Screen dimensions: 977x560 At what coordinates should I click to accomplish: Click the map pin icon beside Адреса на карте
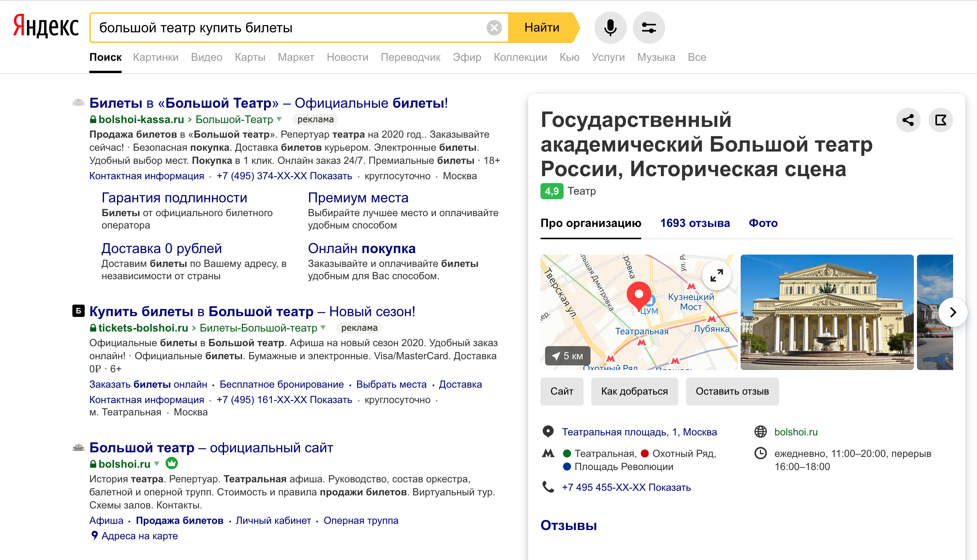pos(94,535)
